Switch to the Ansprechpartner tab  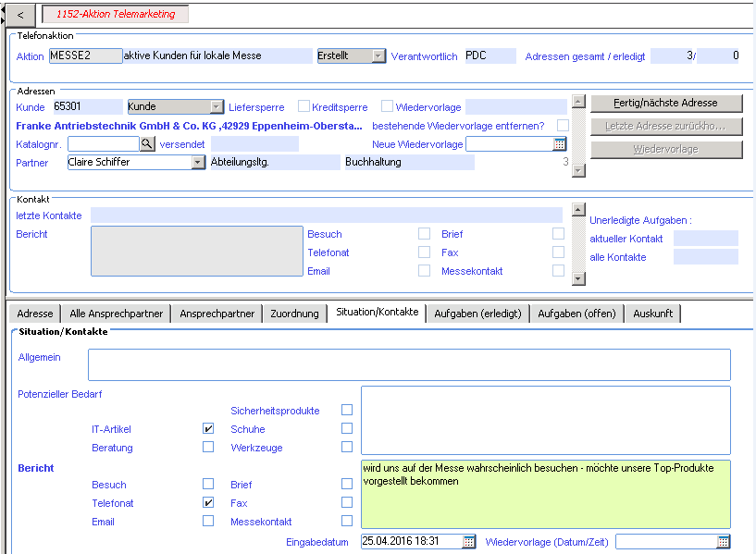coord(217,314)
